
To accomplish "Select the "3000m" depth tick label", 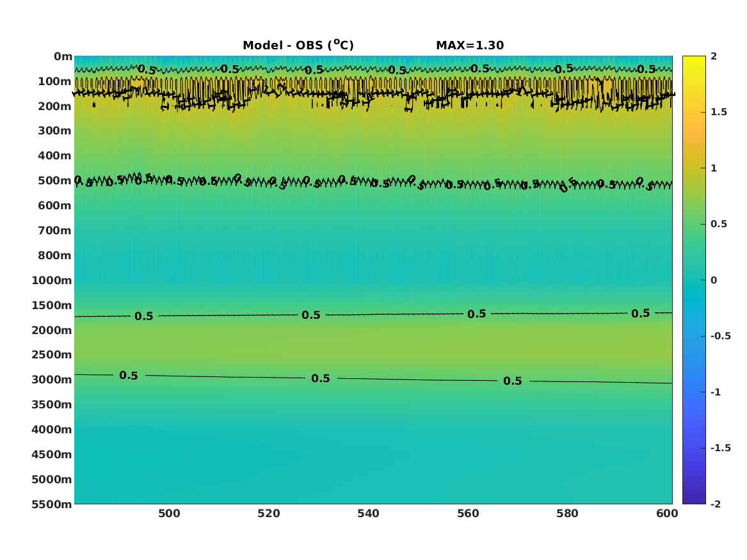I will click(x=52, y=380).
